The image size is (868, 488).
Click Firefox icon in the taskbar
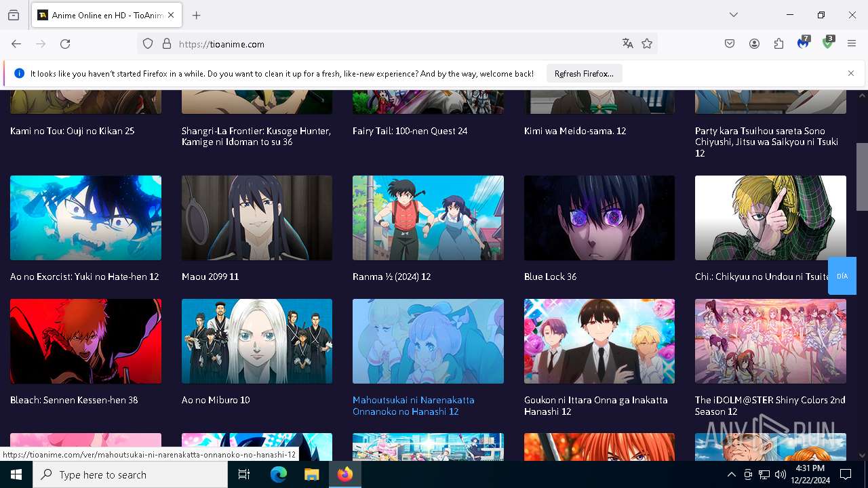pos(345,474)
